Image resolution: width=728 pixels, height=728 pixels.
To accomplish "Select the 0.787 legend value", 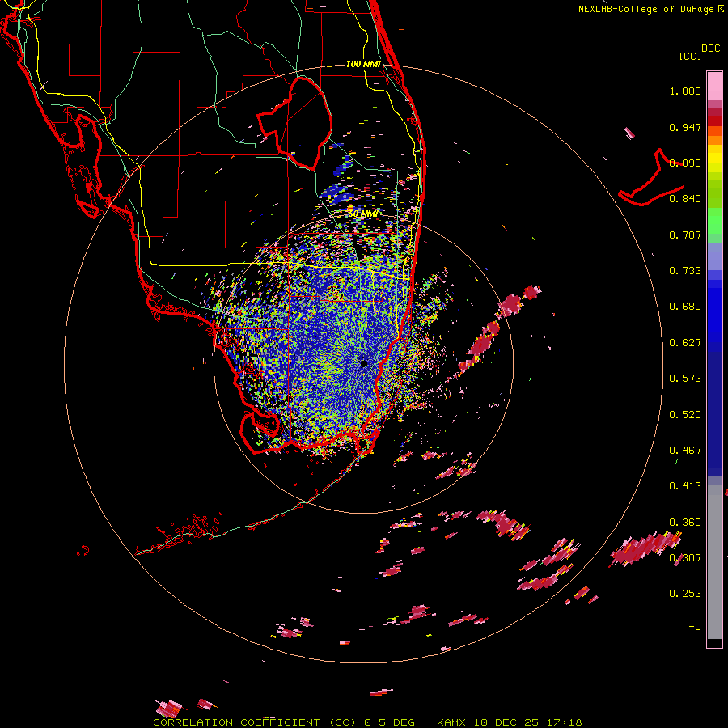I will point(685,235).
